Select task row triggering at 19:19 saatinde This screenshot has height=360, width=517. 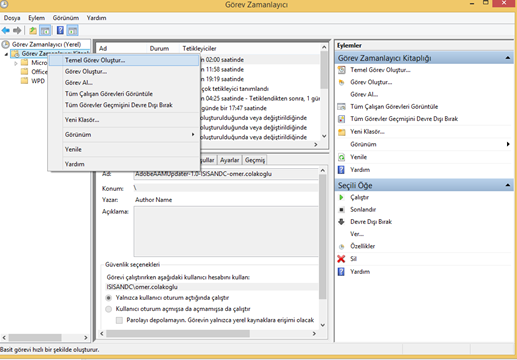pos(259,79)
